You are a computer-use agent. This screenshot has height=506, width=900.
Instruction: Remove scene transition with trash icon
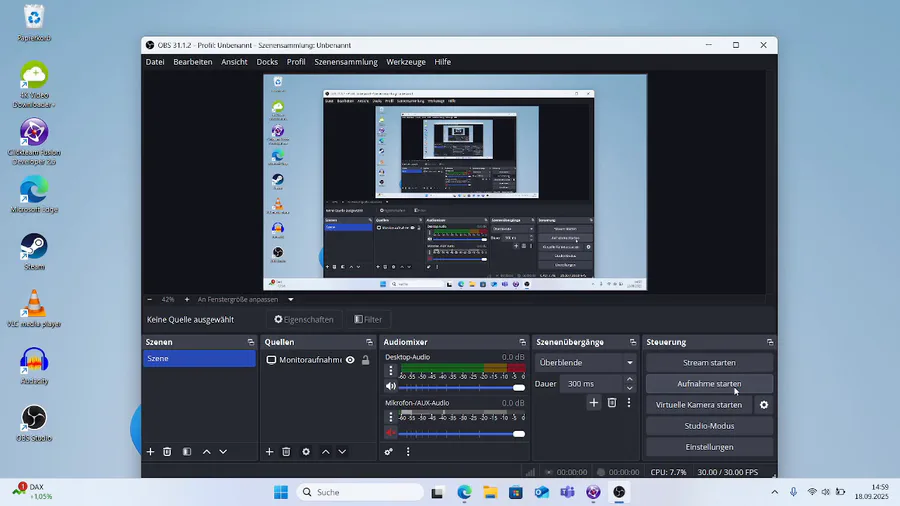[612, 403]
